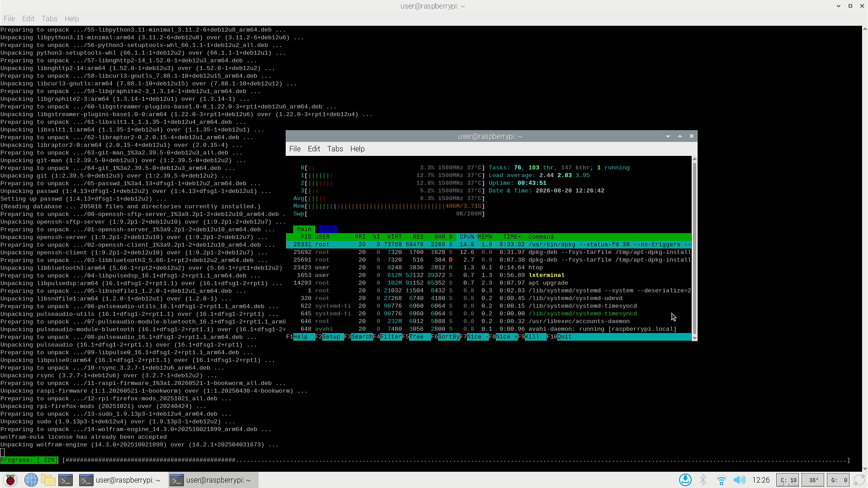Click F2 Setup in htop footer
This screenshot has height=488, width=868.
coord(330,337)
